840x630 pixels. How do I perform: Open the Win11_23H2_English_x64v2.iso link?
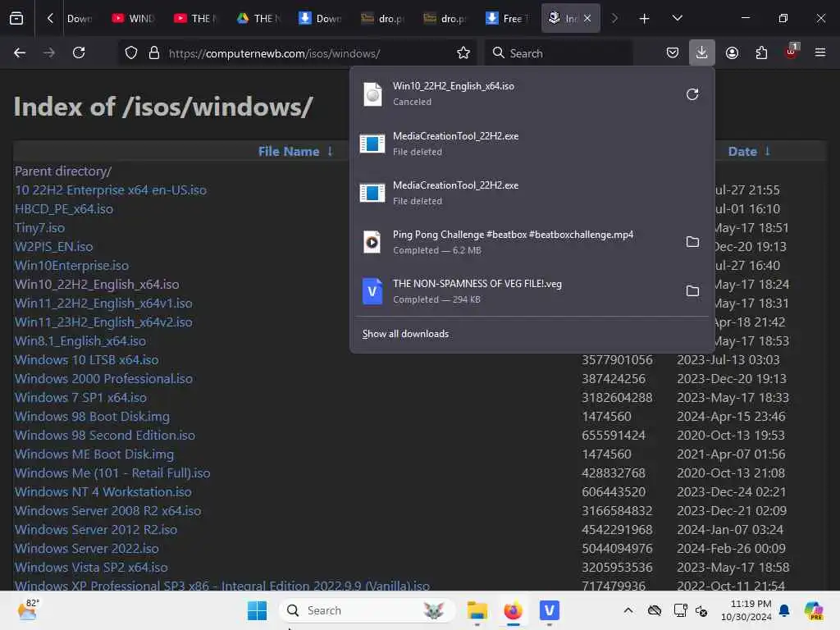[x=103, y=322]
